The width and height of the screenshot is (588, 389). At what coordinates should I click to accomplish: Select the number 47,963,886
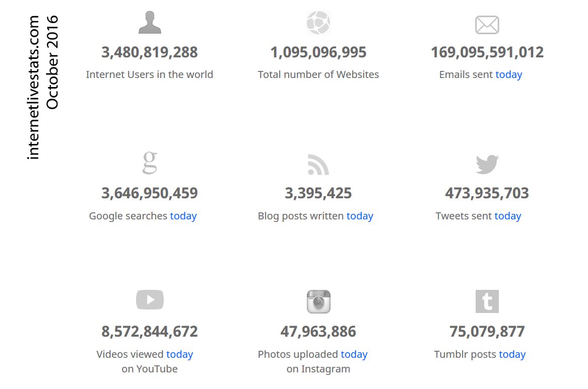pyautogui.click(x=318, y=332)
